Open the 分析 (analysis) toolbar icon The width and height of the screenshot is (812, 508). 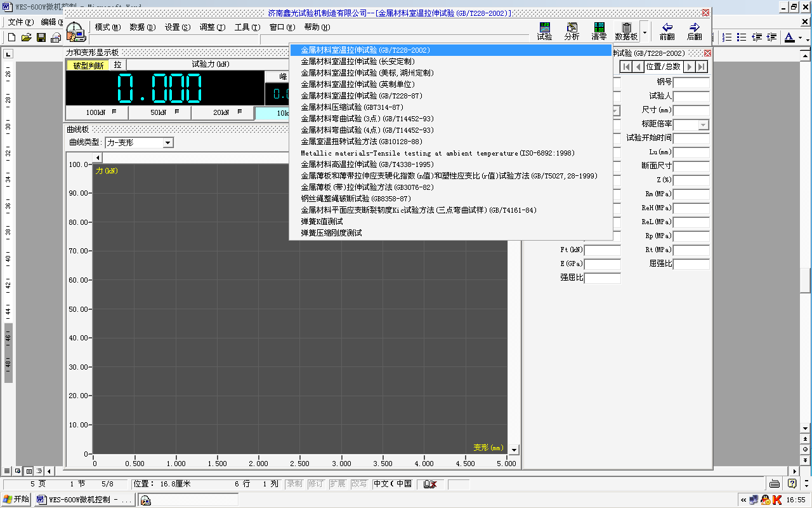click(x=572, y=30)
